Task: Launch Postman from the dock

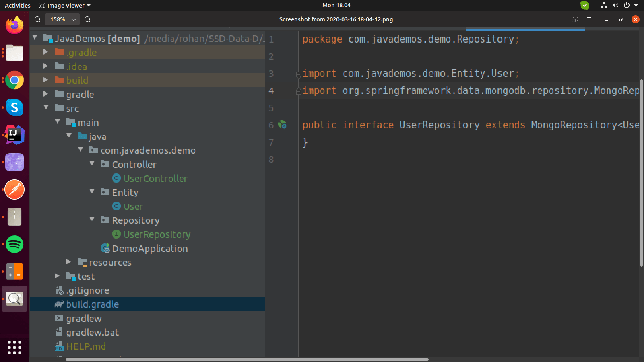Action: point(14,189)
